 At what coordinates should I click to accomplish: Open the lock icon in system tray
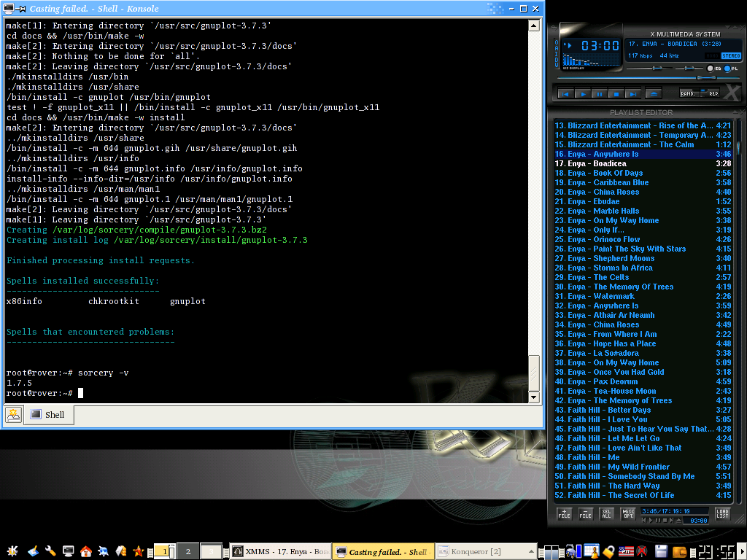[608, 551]
